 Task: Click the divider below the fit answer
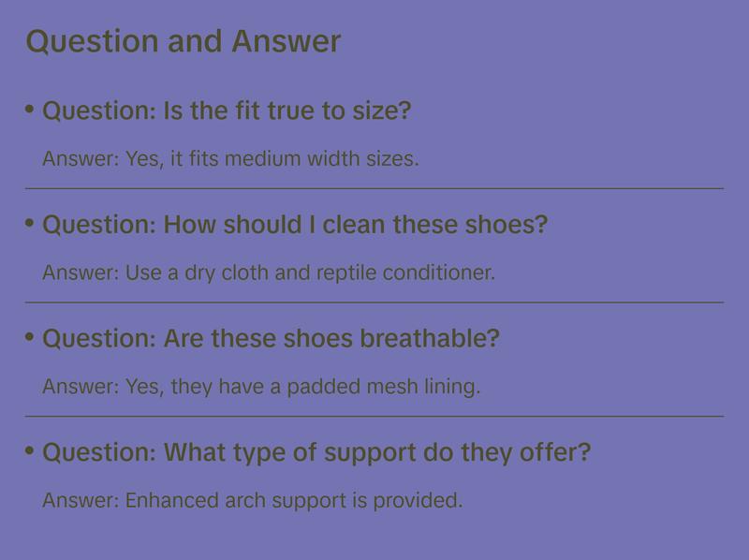pyautogui.click(x=374, y=188)
